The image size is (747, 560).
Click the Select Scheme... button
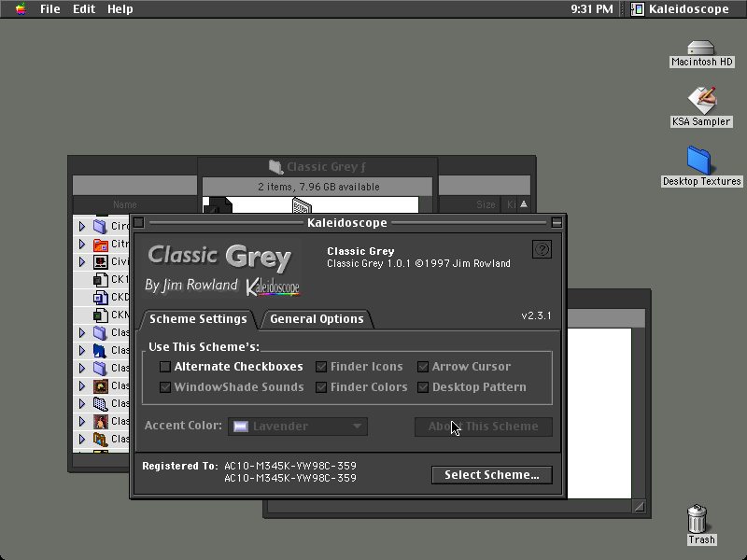pos(492,475)
